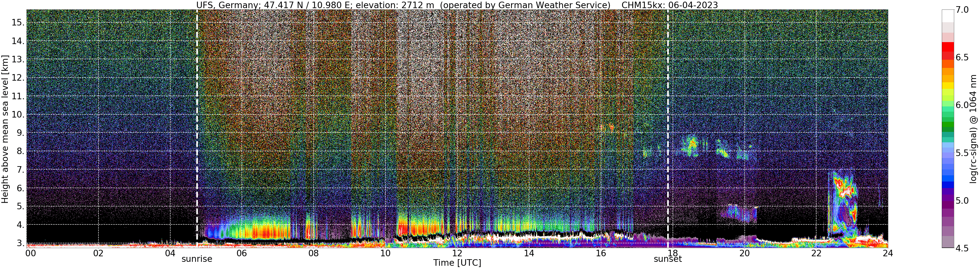Click the height tick label '10.'
The image size is (980, 269).
(x=18, y=115)
